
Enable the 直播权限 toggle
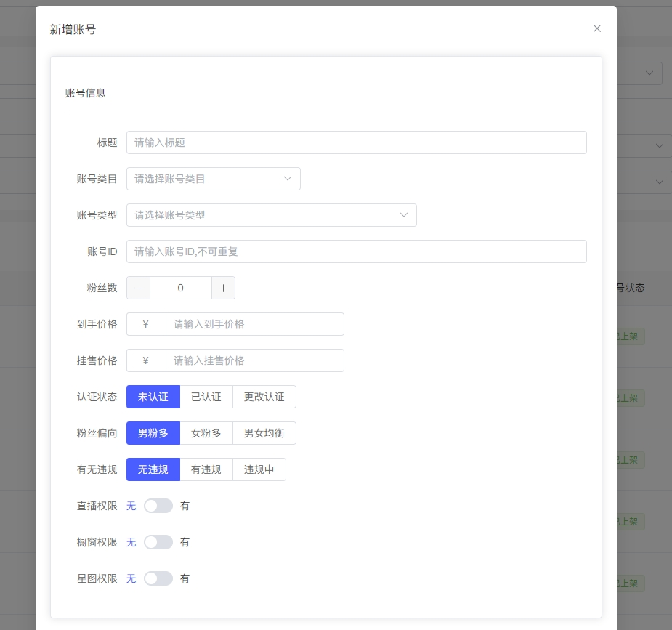(158, 506)
